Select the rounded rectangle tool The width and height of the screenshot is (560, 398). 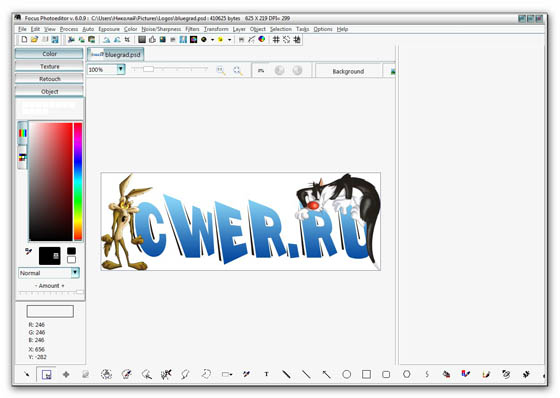tap(386, 374)
